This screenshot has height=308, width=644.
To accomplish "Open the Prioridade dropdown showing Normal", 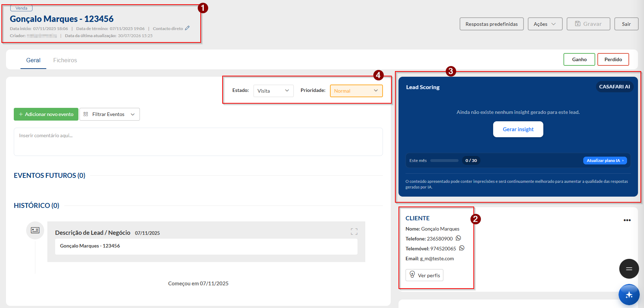I will 356,91.
